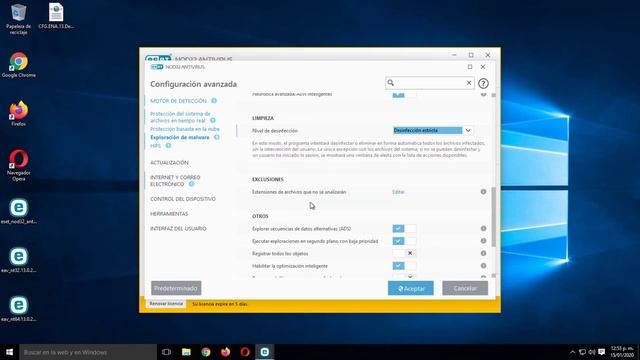
Task: Open Herramientas section
Action: pyautogui.click(x=169, y=214)
